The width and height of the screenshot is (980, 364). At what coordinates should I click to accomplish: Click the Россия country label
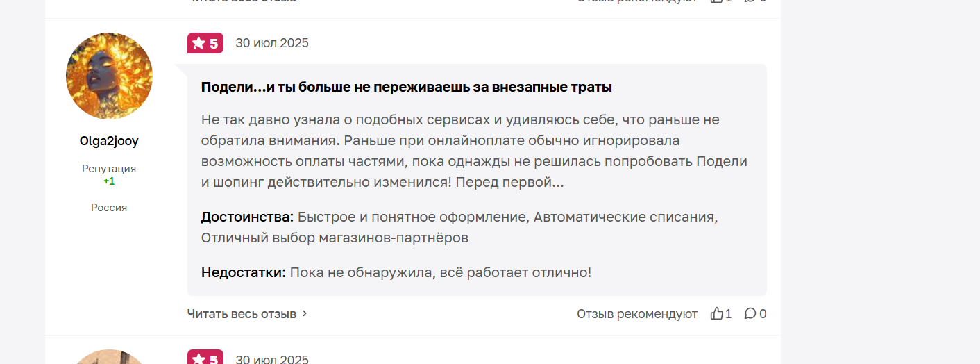click(x=109, y=208)
